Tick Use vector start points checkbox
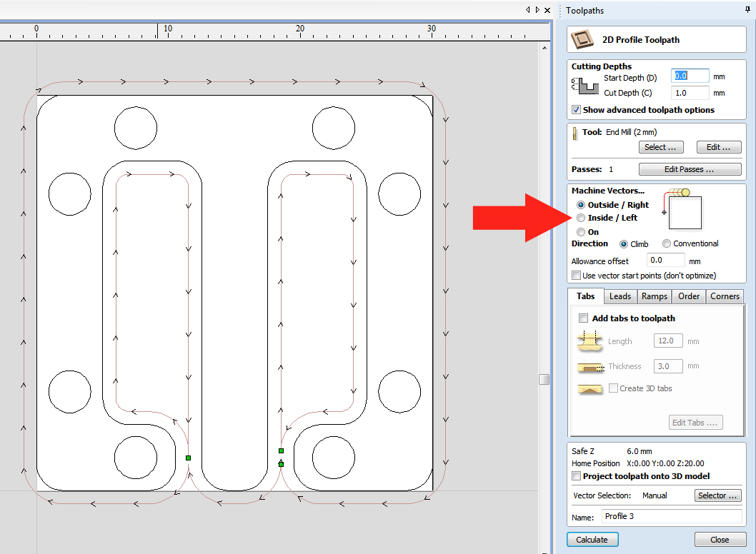756x554 pixels. [x=576, y=276]
